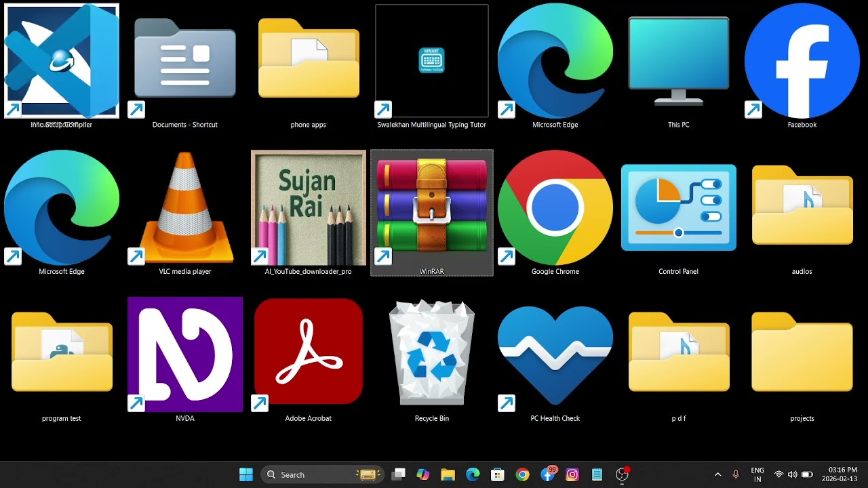Open File Explorer from the taskbar
The image size is (868, 488).
coord(448,474)
